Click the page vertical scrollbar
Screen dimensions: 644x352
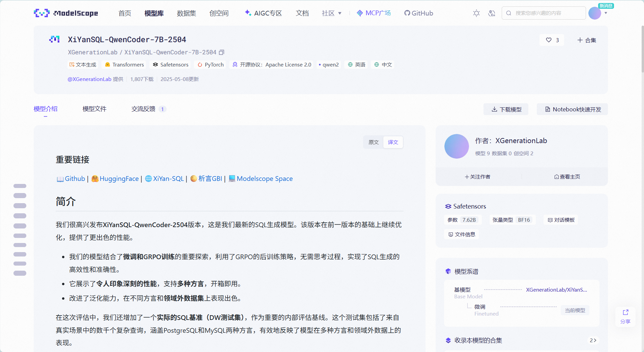pyautogui.click(x=642, y=49)
